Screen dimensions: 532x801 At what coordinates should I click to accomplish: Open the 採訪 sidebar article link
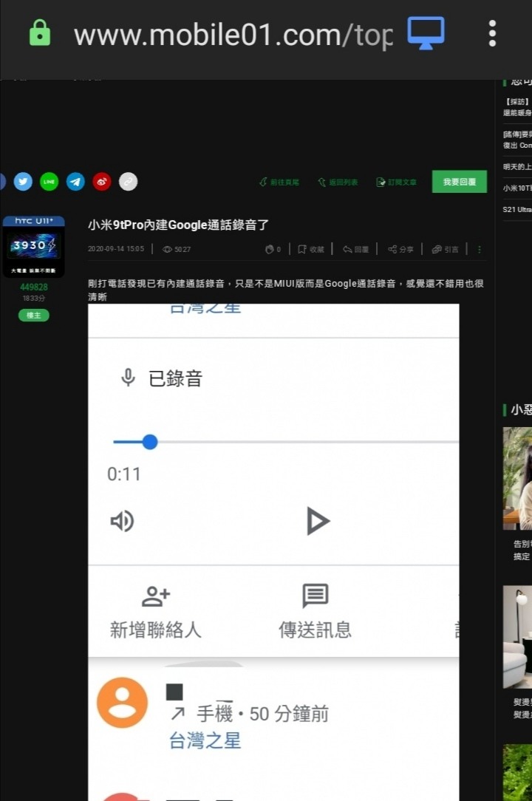pyautogui.click(x=516, y=106)
